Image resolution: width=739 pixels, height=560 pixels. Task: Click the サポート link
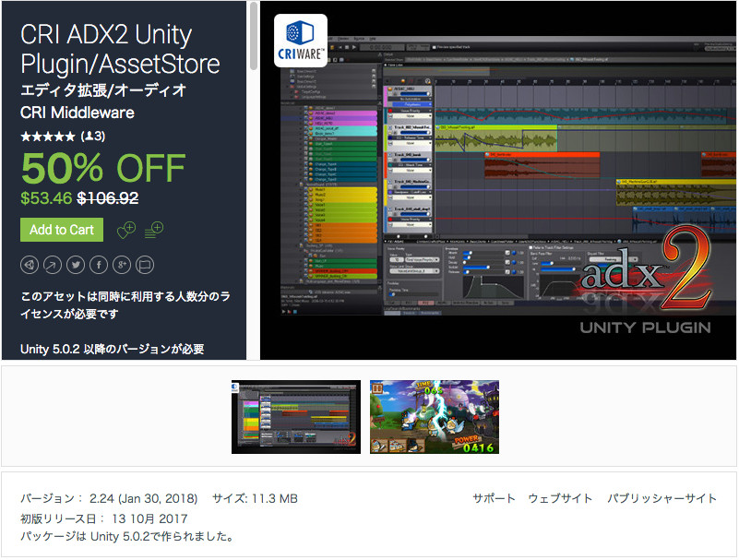coord(494,498)
